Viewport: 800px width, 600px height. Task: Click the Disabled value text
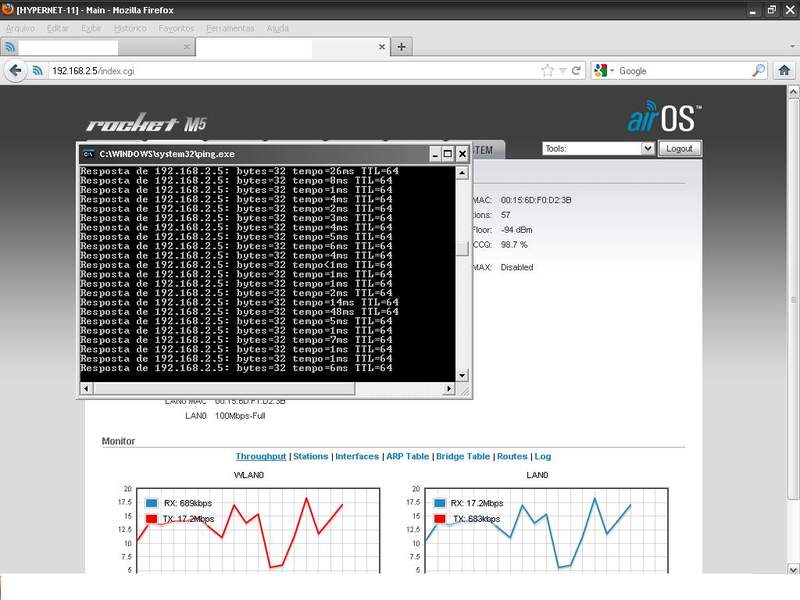pyautogui.click(x=517, y=267)
